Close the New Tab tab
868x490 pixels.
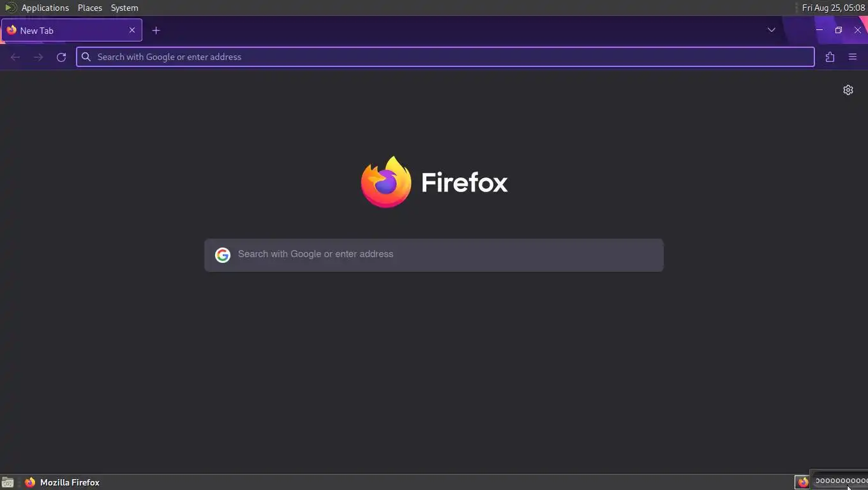tap(132, 31)
